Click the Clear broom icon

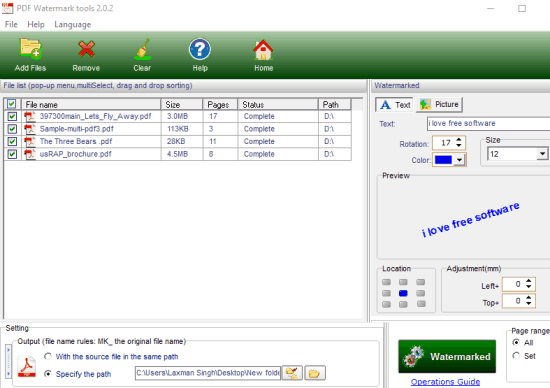pyautogui.click(x=142, y=49)
